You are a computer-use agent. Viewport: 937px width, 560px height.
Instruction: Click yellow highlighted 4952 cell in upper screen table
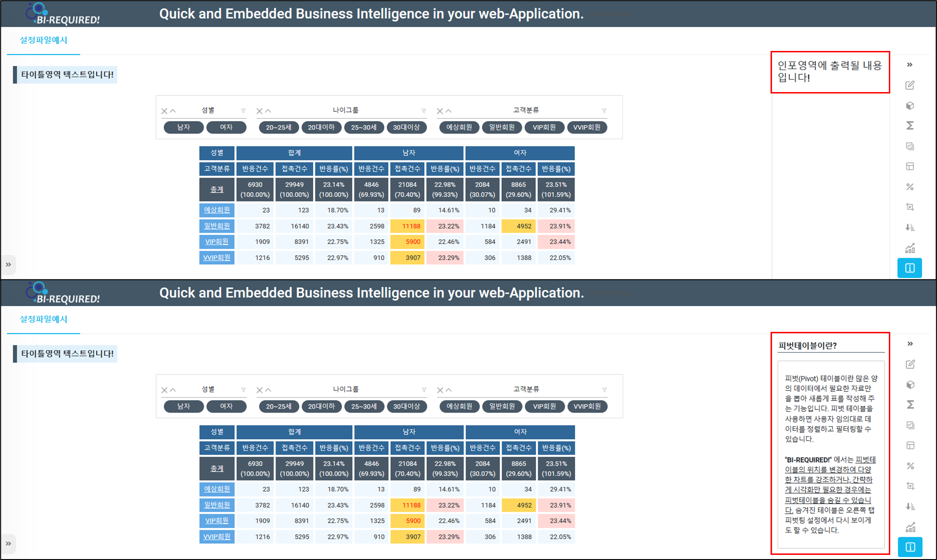(519, 226)
